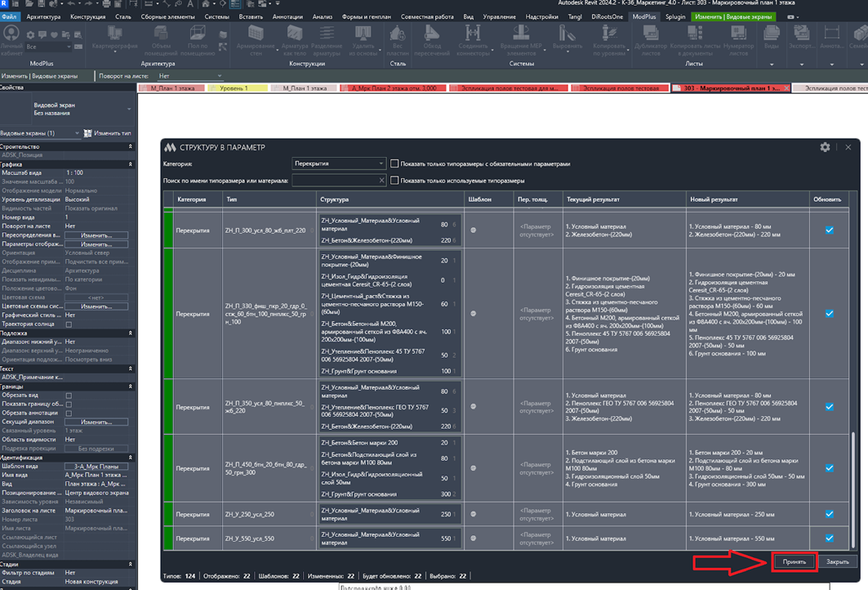
Task: Select the Пол по помещению tool
Action: pyautogui.click(x=198, y=40)
